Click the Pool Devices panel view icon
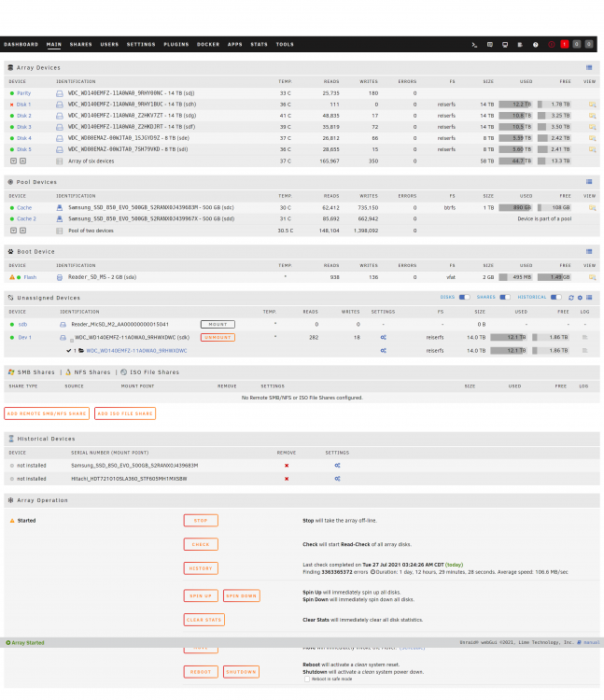604x700 pixels. [589, 182]
